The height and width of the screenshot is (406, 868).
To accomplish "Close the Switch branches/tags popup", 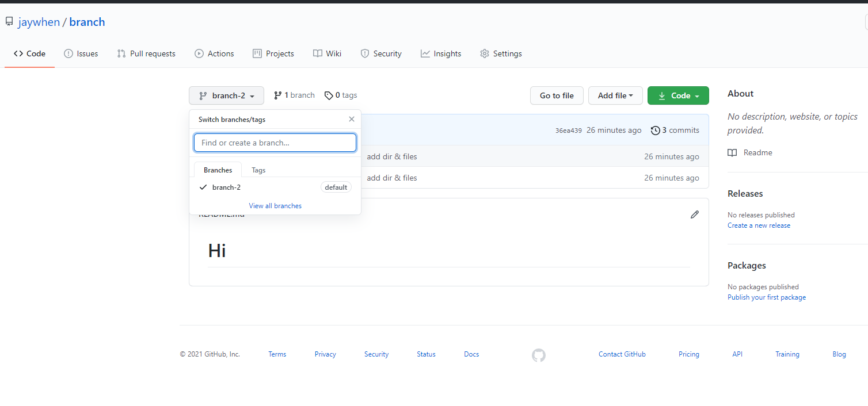I will (352, 120).
